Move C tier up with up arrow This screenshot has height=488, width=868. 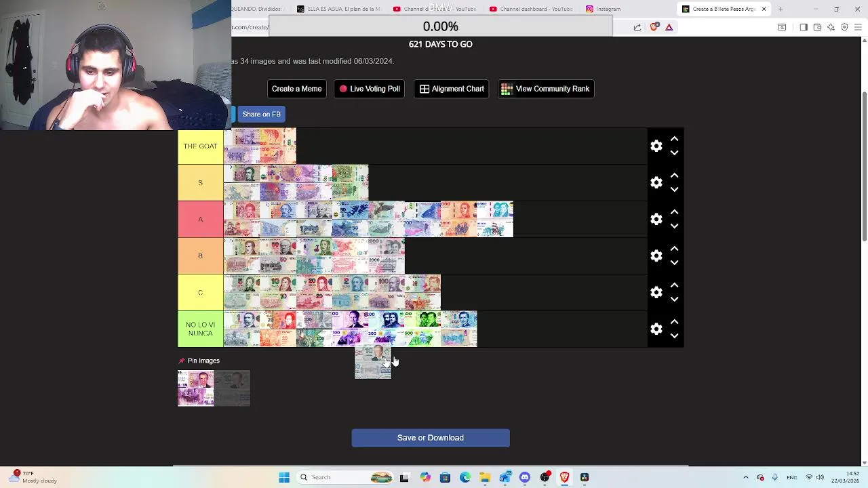(x=674, y=285)
